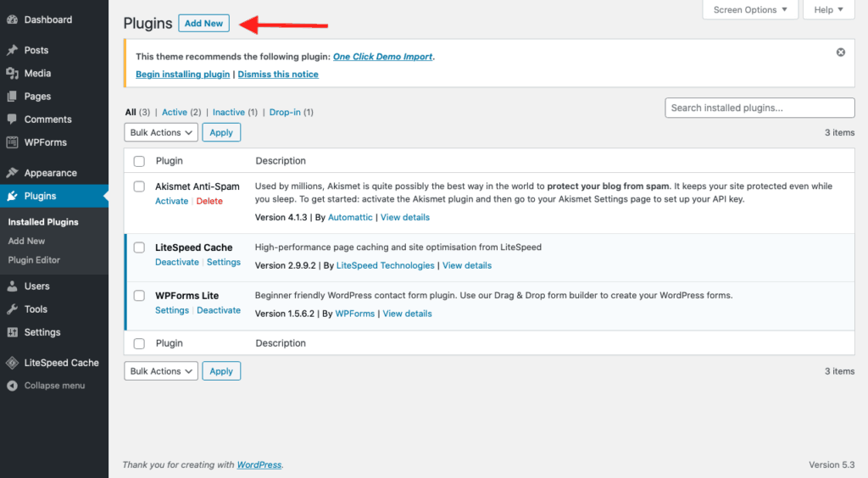Image resolution: width=868 pixels, height=478 pixels.
Task: Check the LiteSpeed Cache plugin checkbox
Action: pos(139,247)
